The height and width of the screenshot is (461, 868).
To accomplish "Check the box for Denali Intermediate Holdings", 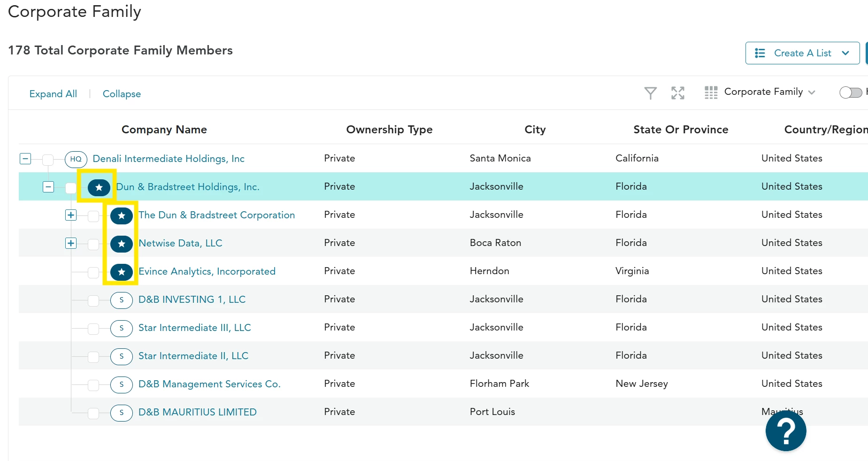I will [x=48, y=160].
